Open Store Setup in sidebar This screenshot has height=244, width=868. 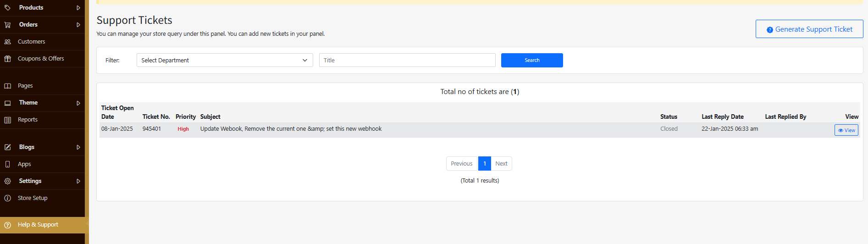(42, 198)
